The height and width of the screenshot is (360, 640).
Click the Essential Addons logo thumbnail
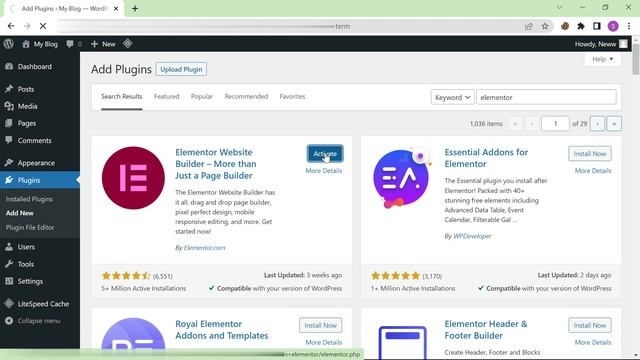point(402,178)
